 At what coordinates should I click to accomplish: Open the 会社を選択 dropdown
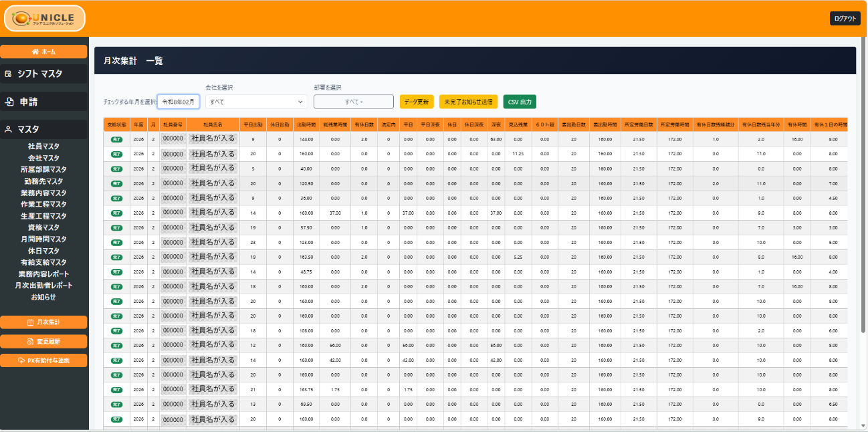[256, 102]
